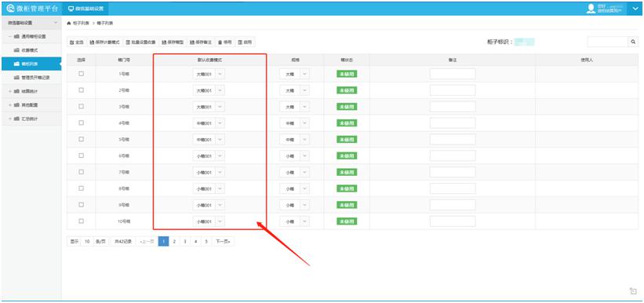Viewport: 644px width, 303px height.
Task: Click the 启用 enable toolbar button
Action: point(245,42)
